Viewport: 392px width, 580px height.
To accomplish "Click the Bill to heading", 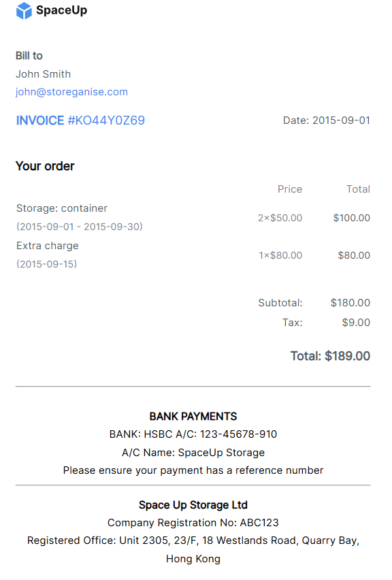I will tap(29, 56).
